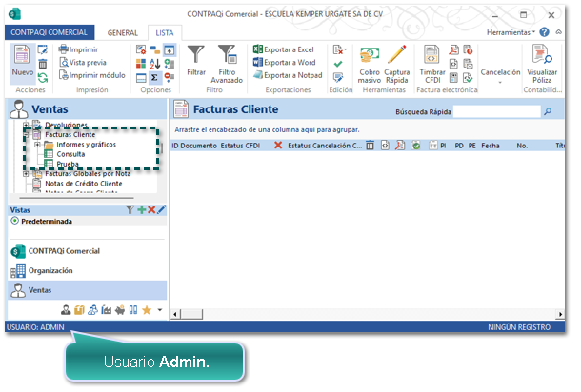Open the document delete dropdown in Edición

(x=339, y=49)
